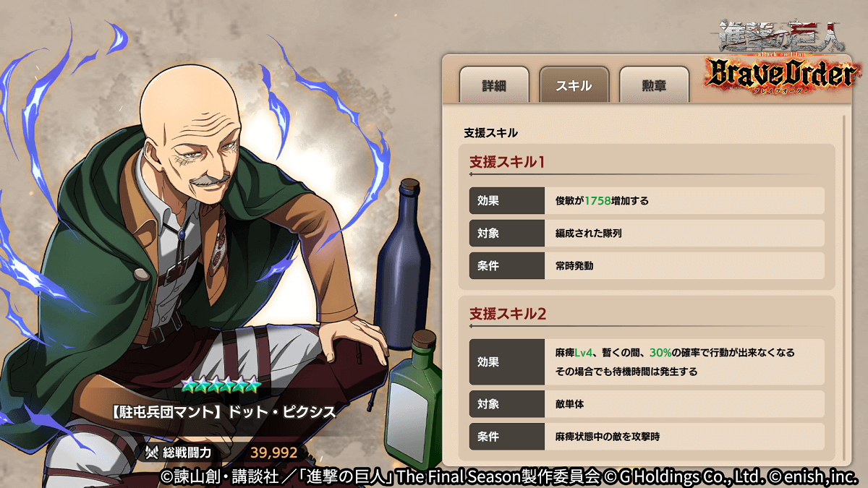Click the 麻痺状態中の敵を攻撃時 condition row
Screen dimensions: 868x488
647,437
